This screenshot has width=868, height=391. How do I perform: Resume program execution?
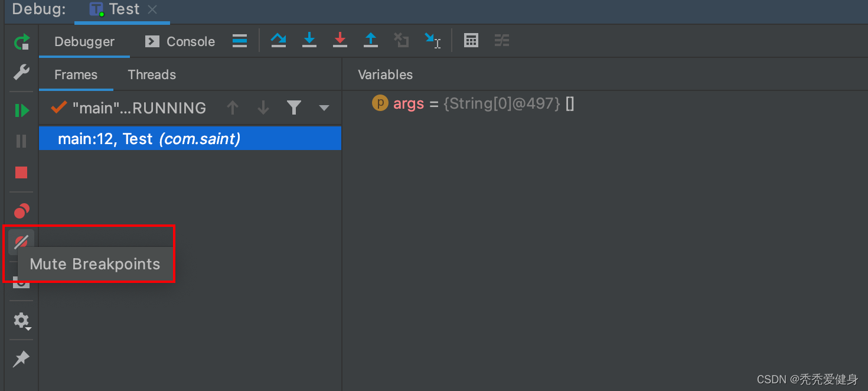[22, 110]
